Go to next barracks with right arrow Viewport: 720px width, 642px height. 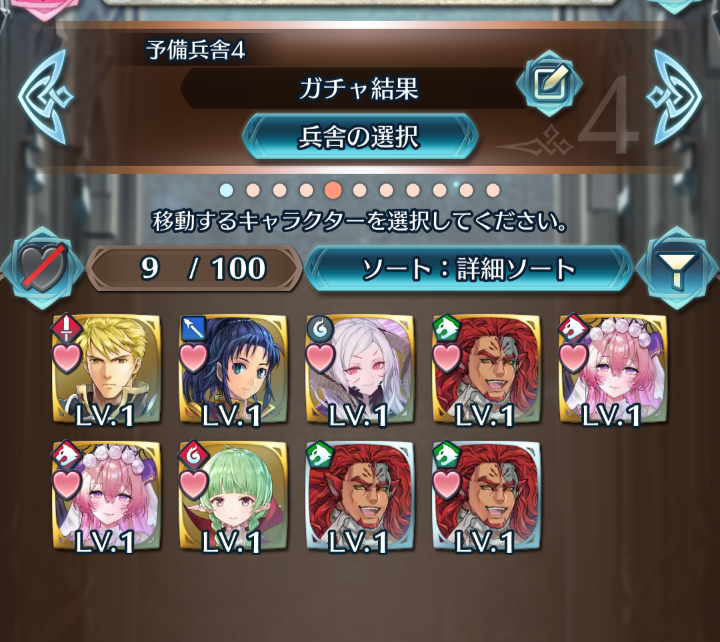click(674, 97)
